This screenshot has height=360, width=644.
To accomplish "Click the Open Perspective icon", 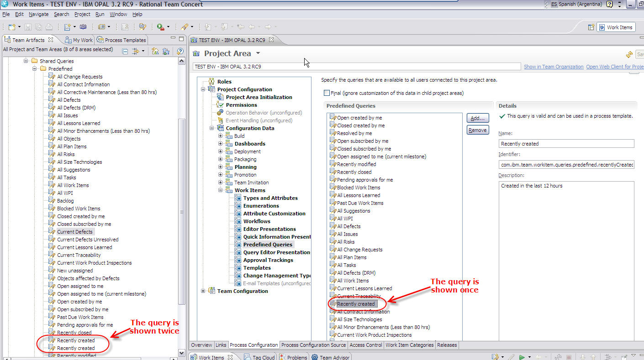I will tap(591, 27).
